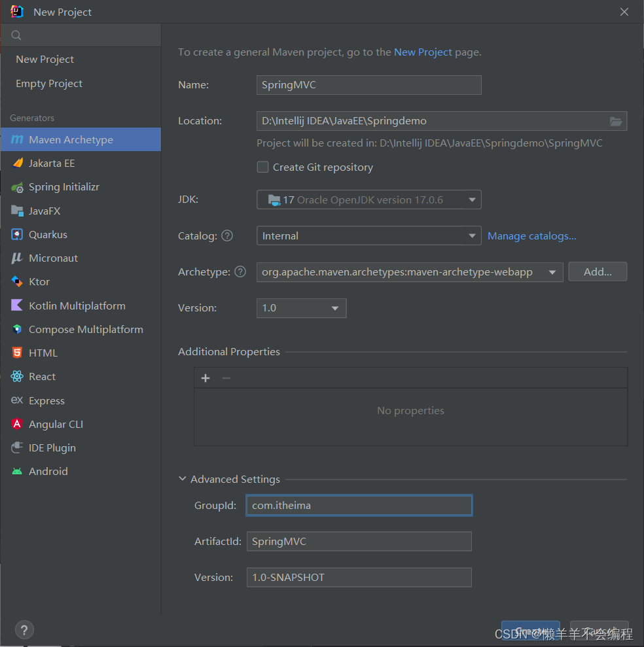644x647 pixels.
Task: Click the IntelliJ IDEA logo in title bar
Action: pyautogui.click(x=17, y=12)
